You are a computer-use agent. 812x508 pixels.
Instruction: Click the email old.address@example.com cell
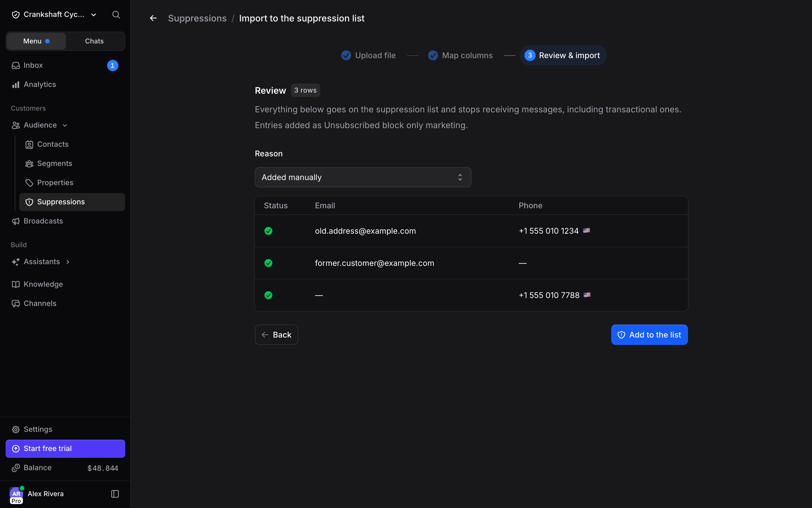tap(365, 231)
